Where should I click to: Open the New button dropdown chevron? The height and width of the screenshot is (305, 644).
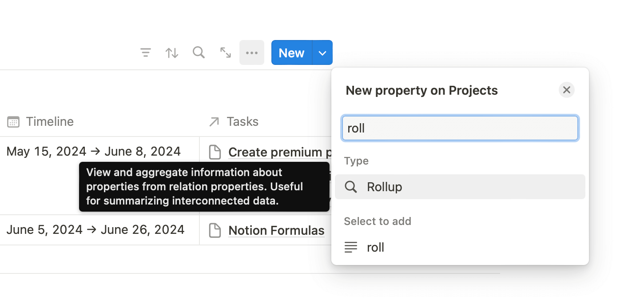(322, 52)
